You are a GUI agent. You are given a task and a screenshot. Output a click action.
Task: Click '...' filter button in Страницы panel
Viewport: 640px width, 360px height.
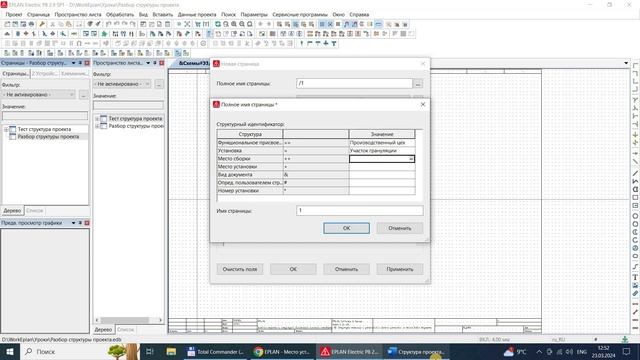(84, 95)
